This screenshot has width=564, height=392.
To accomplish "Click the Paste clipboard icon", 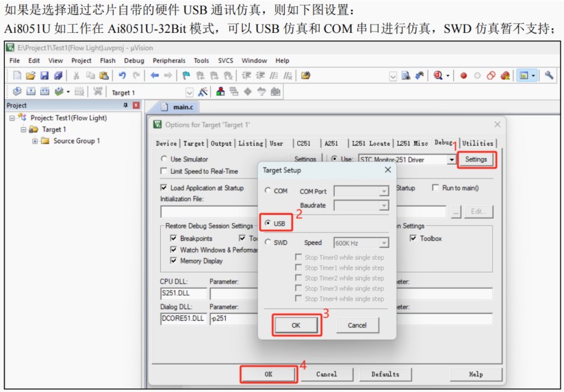I will 104,75.
